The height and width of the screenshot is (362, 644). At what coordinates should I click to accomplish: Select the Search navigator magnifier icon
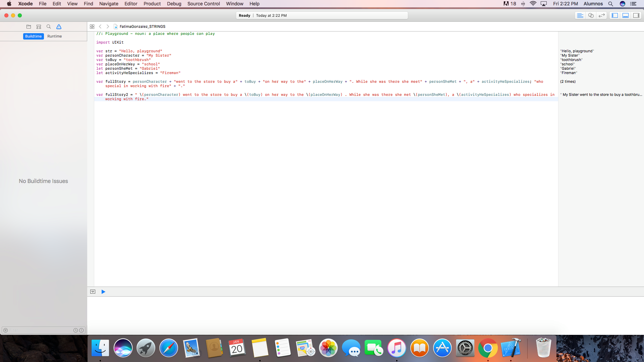[49, 26]
